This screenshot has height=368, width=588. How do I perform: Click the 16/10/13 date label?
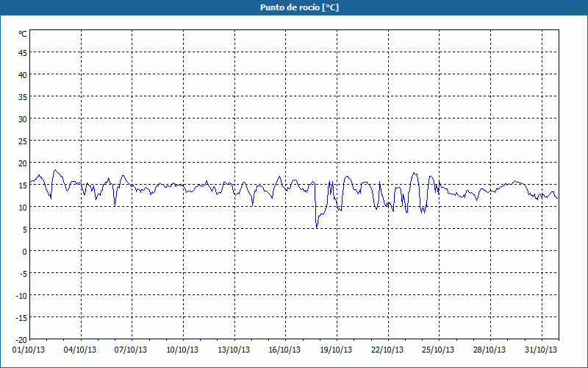click(x=284, y=350)
